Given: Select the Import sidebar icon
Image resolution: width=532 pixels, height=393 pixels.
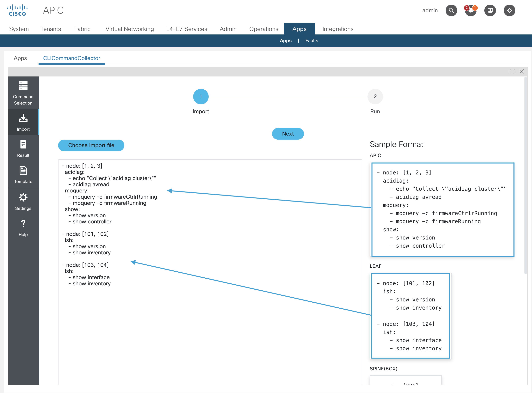Looking at the screenshot, I should 23,122.
